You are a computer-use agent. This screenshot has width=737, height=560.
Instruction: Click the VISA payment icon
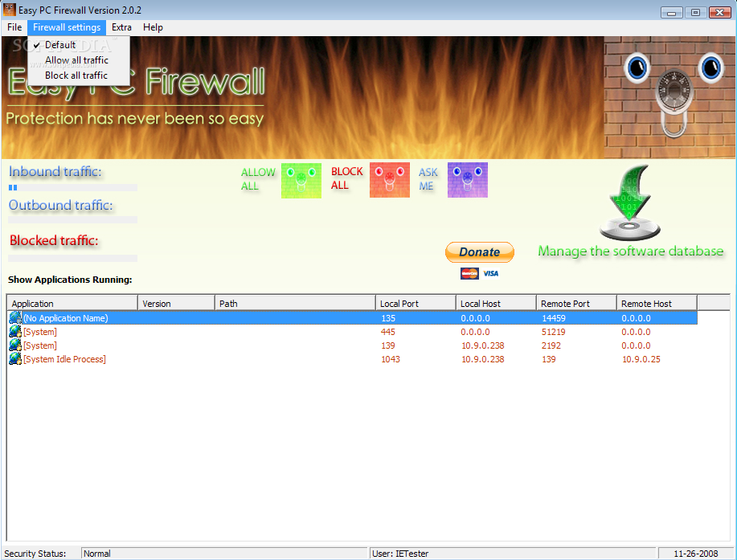tap(491, 273)
